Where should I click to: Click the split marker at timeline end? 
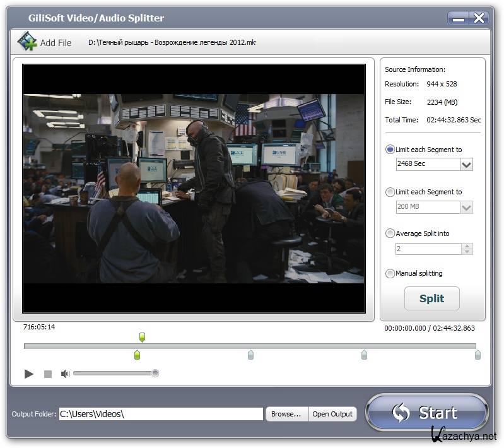(478, 355)
